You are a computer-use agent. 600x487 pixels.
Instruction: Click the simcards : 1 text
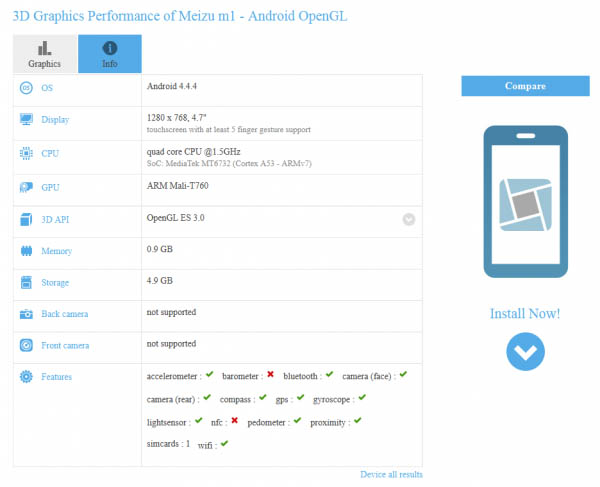(168, 444)
